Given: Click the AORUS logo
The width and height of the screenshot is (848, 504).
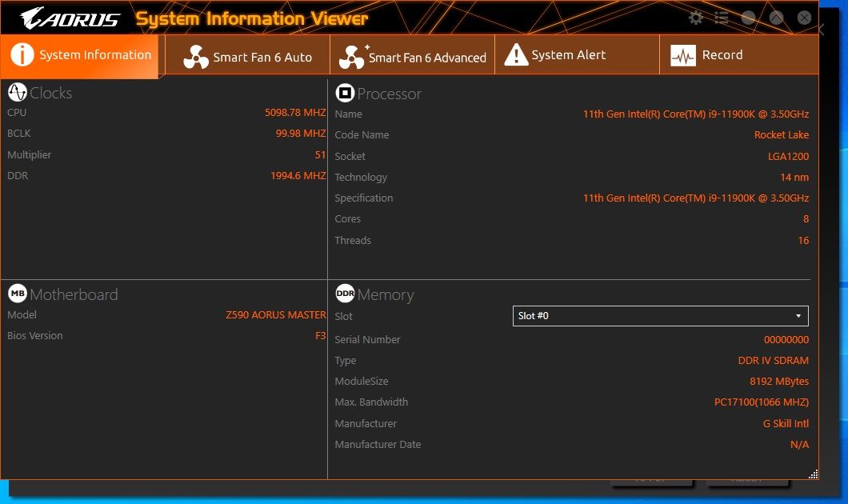Looking at the screenshot, I should pos(70,18).
